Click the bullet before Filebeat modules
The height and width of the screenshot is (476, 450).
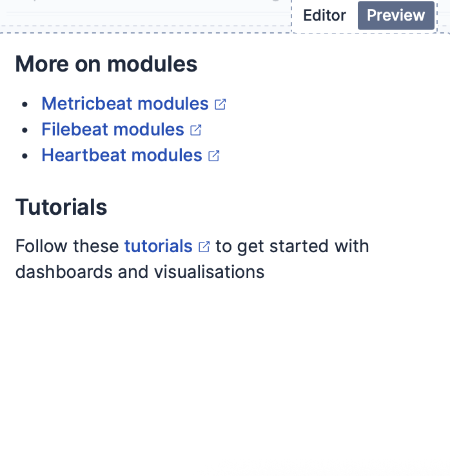pos(25,130)
